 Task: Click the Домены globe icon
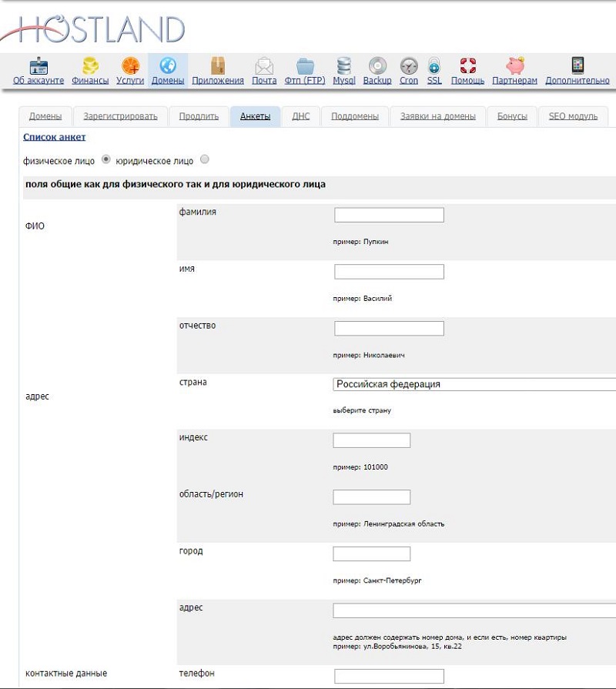click(x=168, y=65)
